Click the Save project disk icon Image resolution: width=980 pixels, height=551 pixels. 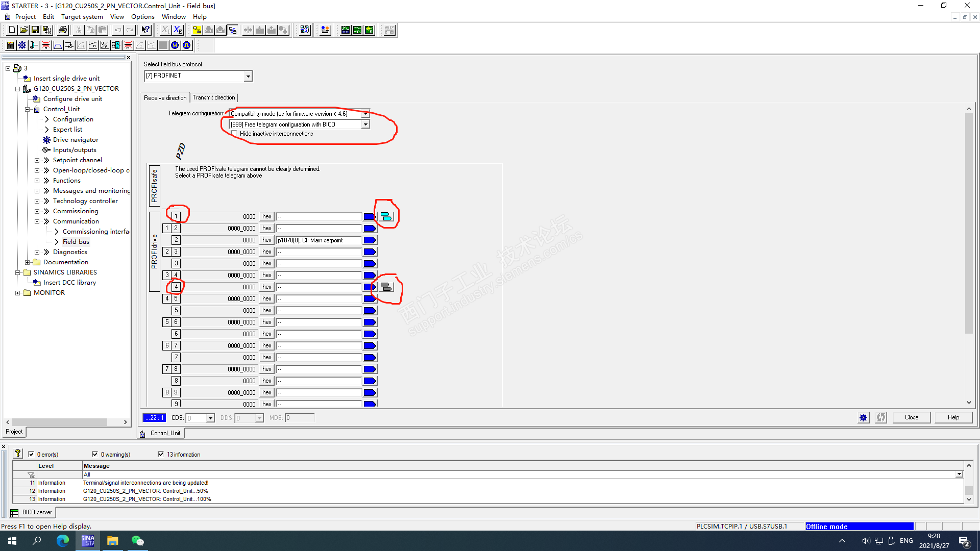[35, 30]
